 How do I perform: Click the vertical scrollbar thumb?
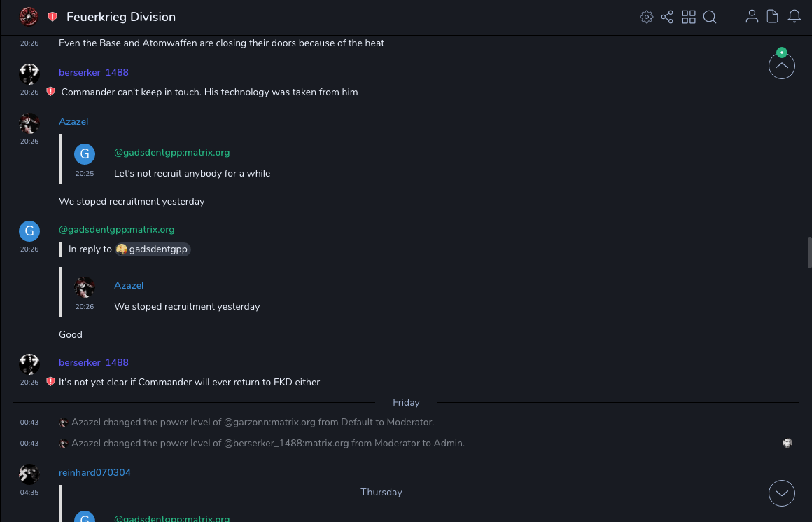(809, 252)
